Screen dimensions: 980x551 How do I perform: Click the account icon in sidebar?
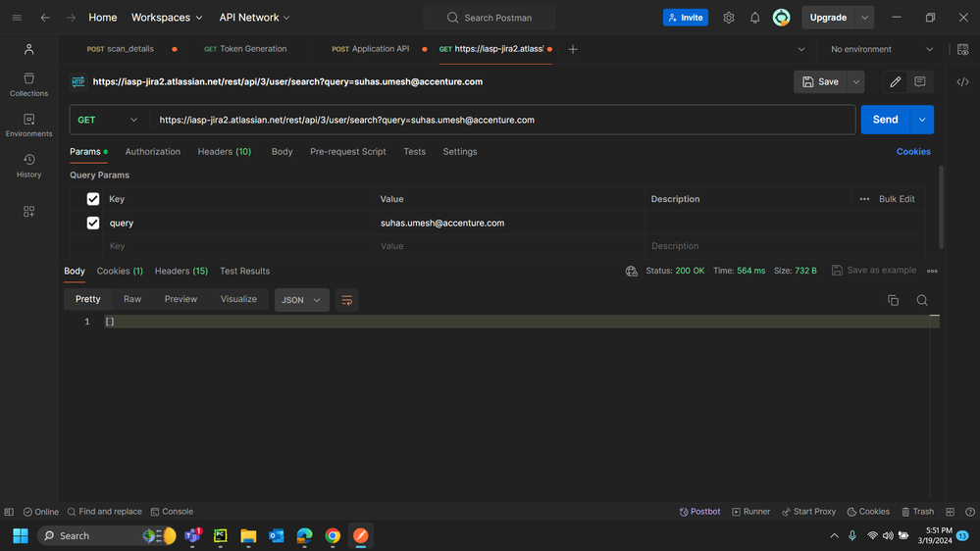28,49
